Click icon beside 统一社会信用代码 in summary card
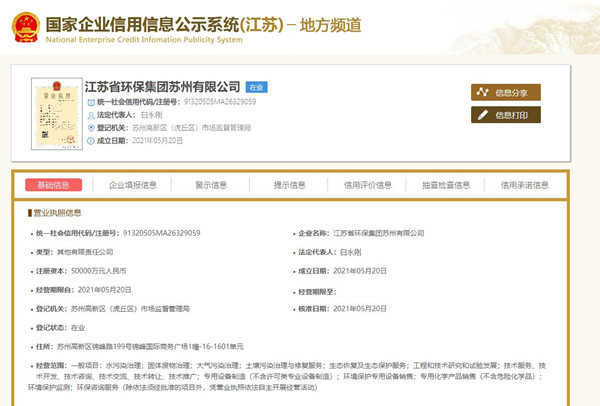This screenshot has height=406, width=600. [92, 102]
